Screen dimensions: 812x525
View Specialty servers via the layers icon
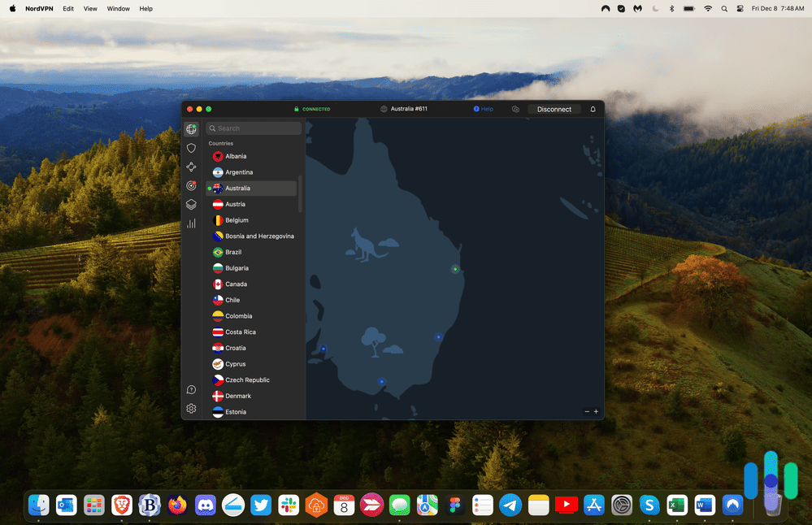[x=191, y=204]
